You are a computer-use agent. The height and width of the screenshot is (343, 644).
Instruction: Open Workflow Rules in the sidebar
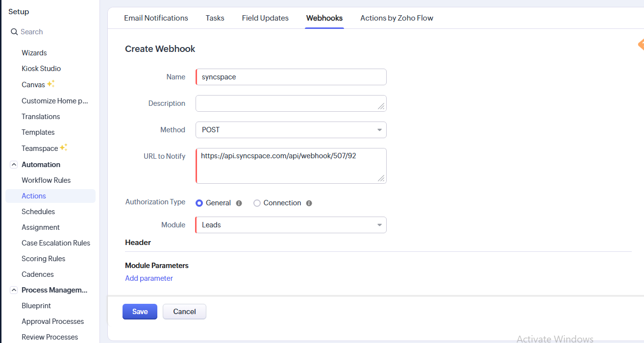[46, 180]
